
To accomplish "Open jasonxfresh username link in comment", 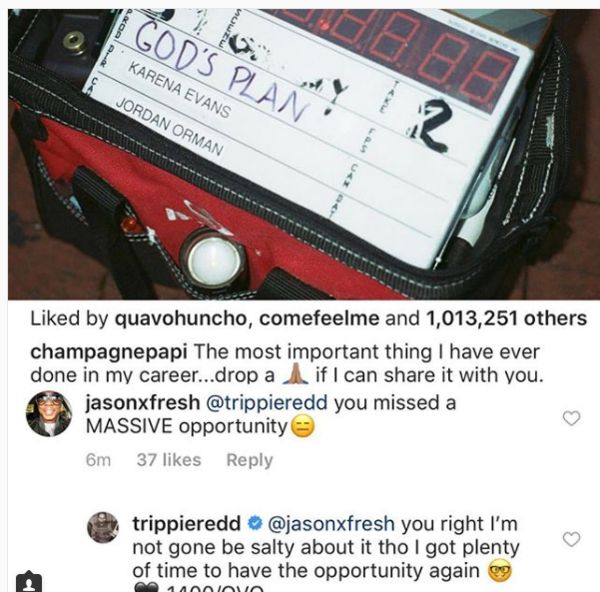I will pos(142,403).
